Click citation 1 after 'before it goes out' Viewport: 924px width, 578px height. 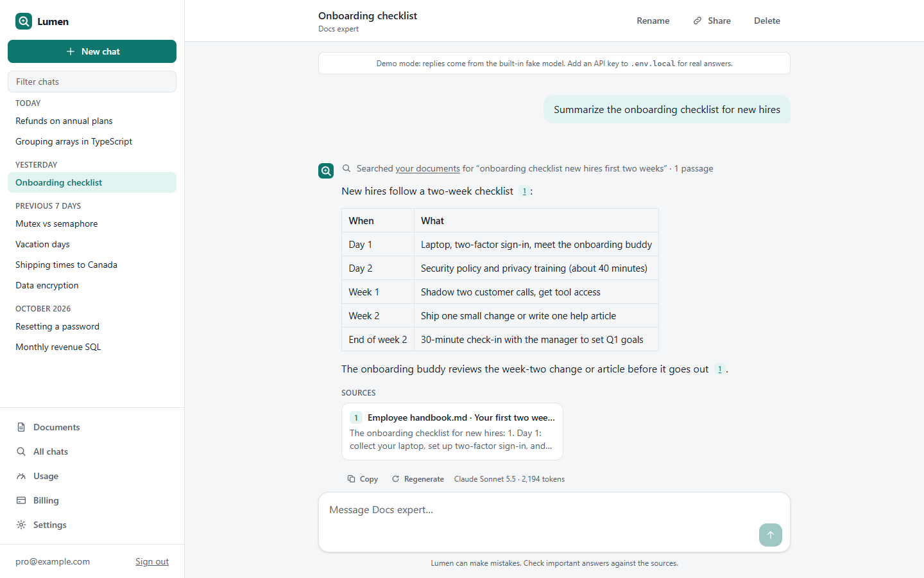coord(720,369)
